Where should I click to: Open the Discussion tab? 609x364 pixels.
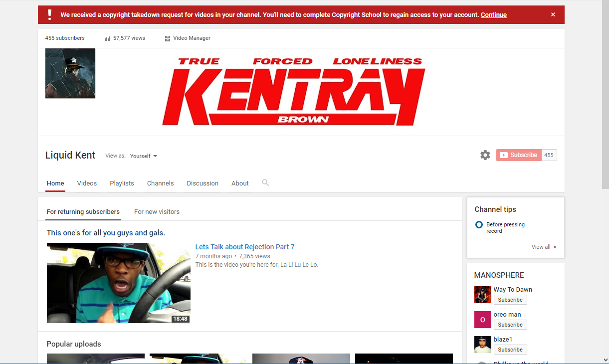click(x=203, y=183)
